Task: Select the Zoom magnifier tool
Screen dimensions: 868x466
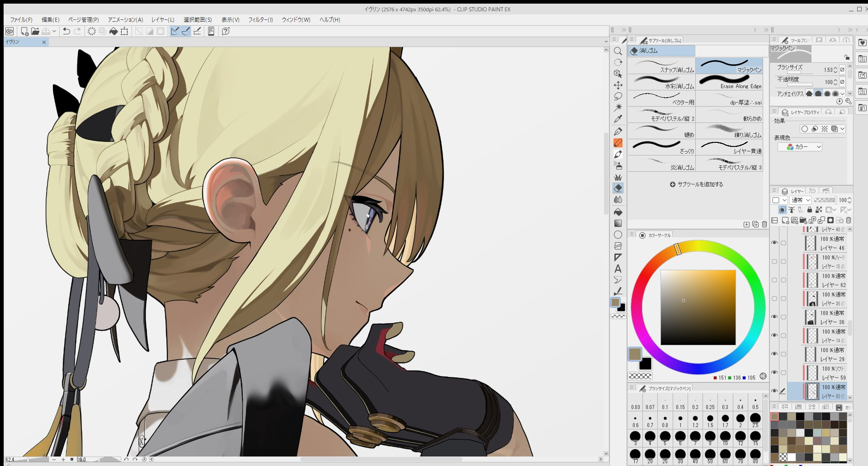Action: [x=618, y=51]
